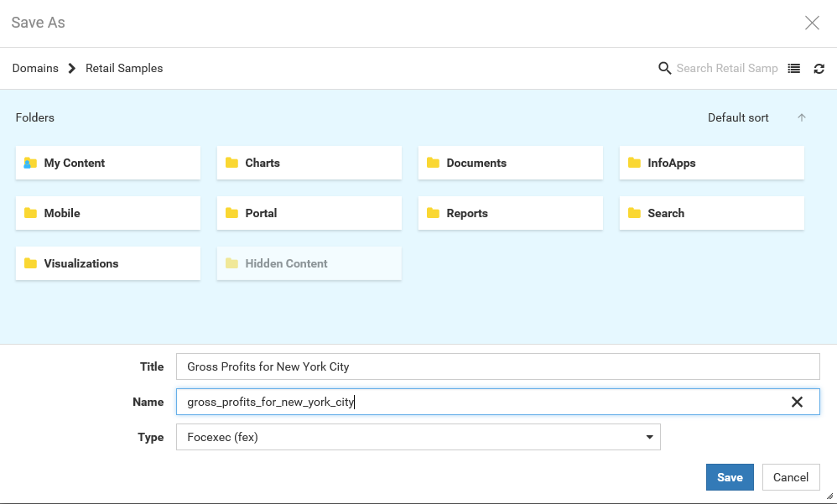Click the Cancel button
Image resolution: width=837 pixels, height=504 pixels.
791,477
